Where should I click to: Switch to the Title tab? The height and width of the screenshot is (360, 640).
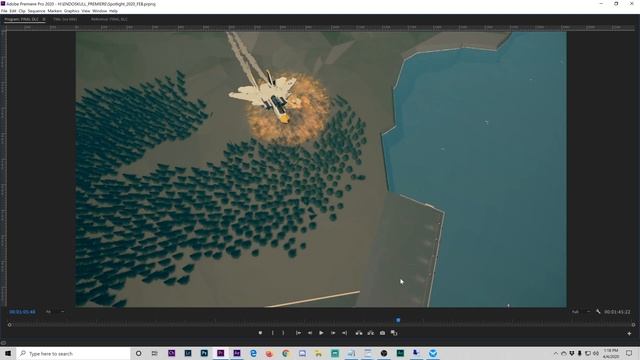[x=65, y=19]
